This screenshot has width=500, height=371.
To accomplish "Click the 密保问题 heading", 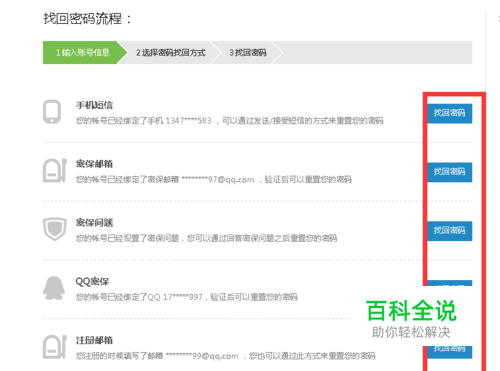I will point(94,222).
